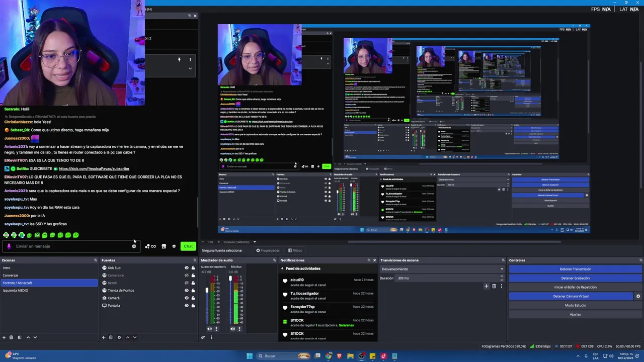644x362 pixels.
Task: Delete selected scene with trash icon
Action: (x=12, y=337)
